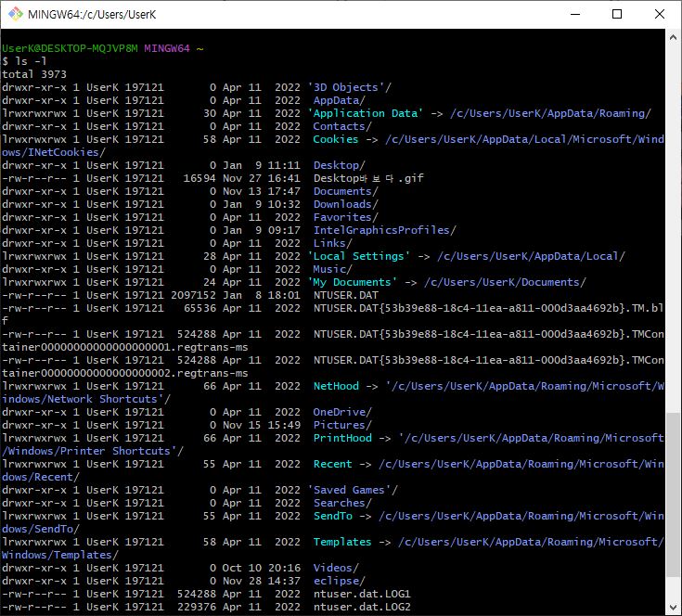Click the 'eclipse/' directory entry

pyautogui.click(x=340, y=582)
